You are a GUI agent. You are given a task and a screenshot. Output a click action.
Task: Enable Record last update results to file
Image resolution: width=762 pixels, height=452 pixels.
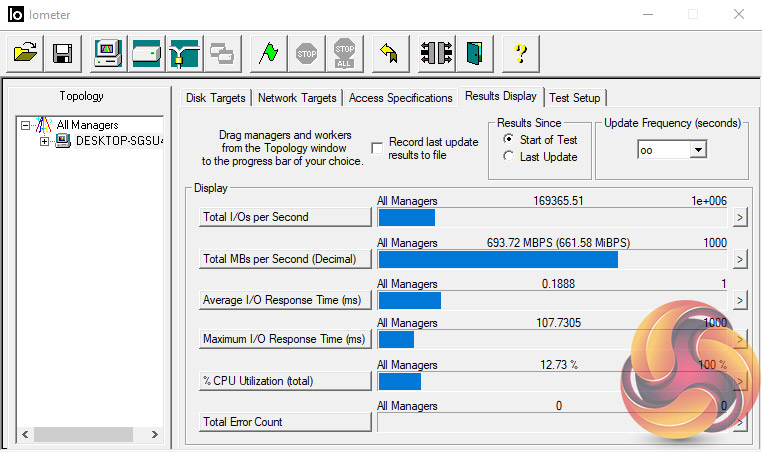(377, 148)
